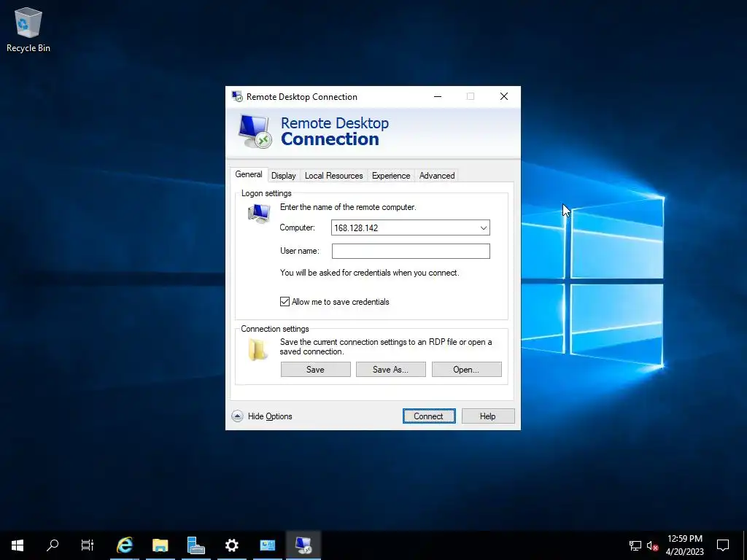Open the Experience tab
Screen dimensions: 747x560
tap(391, 176)
